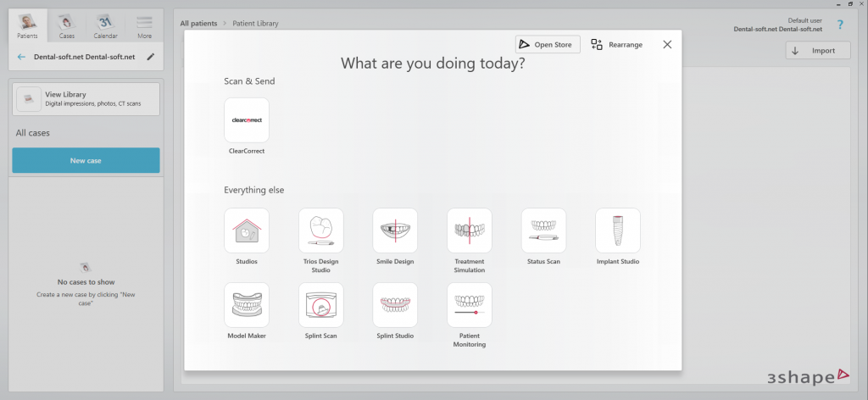Click the Rearrange apps button

point(617,44)
